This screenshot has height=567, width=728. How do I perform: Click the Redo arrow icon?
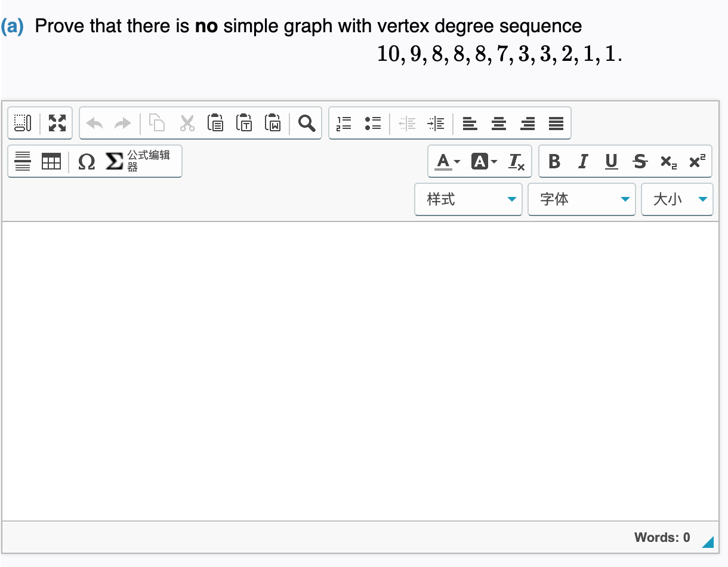(123, 124)
